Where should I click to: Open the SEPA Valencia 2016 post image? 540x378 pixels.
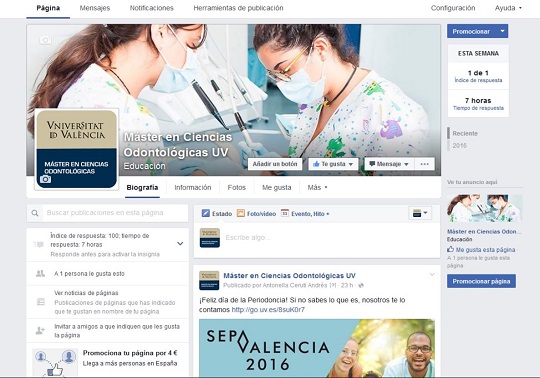pos(317,348)
